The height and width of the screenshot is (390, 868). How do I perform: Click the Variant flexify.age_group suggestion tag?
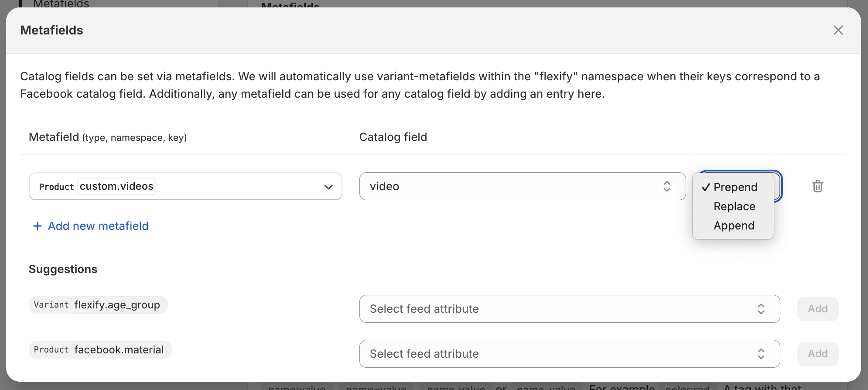(x=98, y=305)
